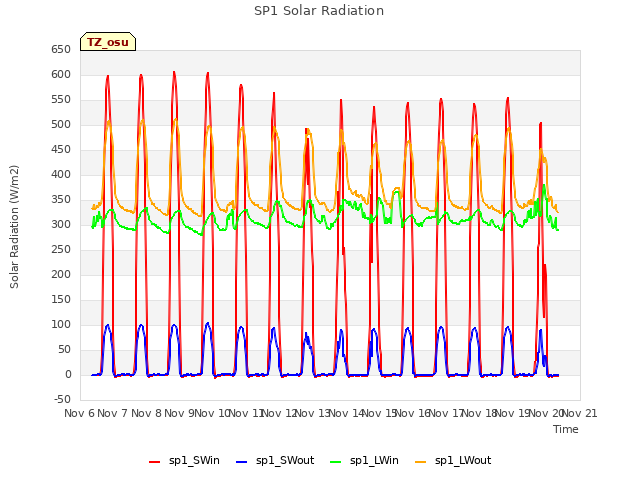Click the blue sp1_SWout legend swatch

point(242,462)
